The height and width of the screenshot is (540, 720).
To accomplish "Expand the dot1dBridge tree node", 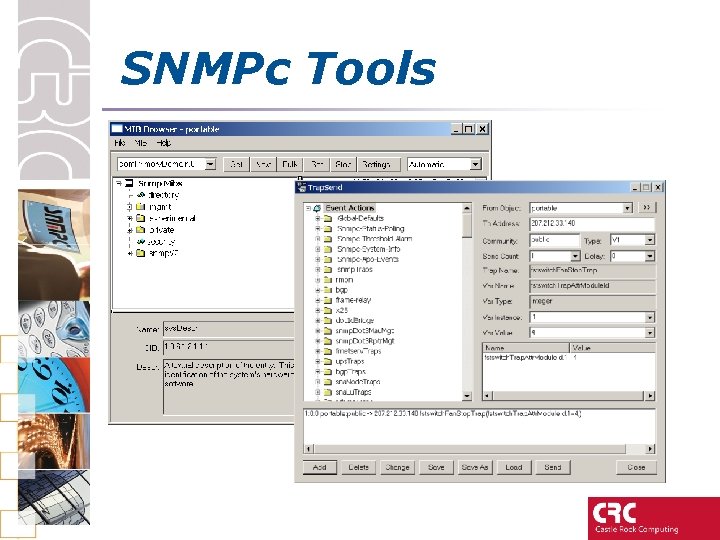I will click(317, 321).
